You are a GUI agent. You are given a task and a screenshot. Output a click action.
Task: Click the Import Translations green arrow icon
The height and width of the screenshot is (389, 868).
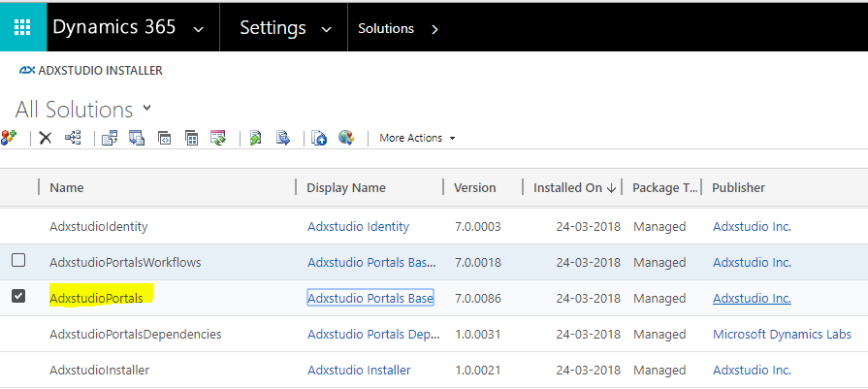tap(255, 138)
